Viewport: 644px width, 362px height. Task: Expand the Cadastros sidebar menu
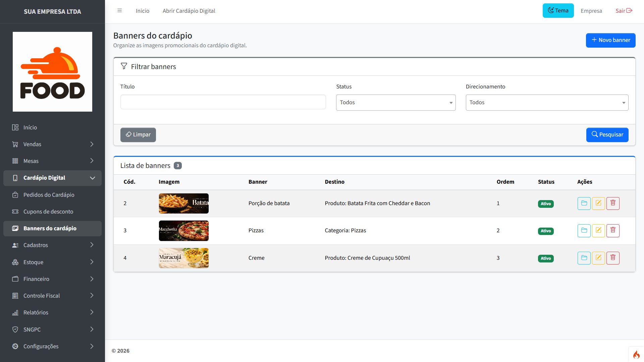pos(52,245)
